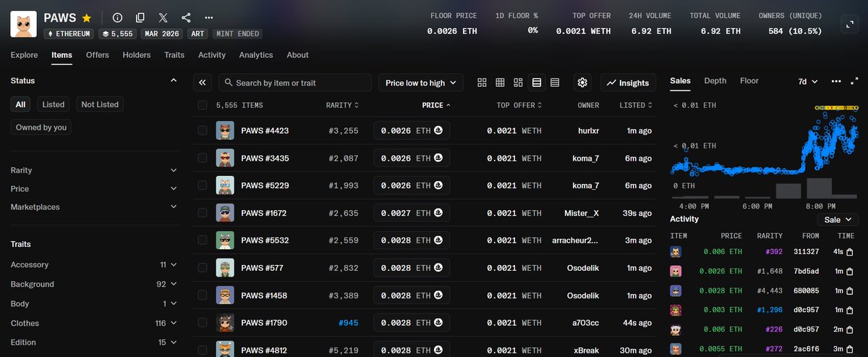Open the collection info icon
The height and width of the screenshot is (357, 868).
click(x=118, y=17)
